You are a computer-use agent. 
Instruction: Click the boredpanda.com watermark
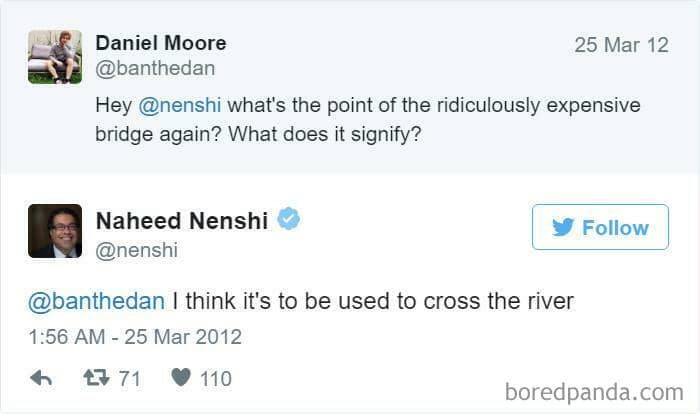(x=594, y=392)
